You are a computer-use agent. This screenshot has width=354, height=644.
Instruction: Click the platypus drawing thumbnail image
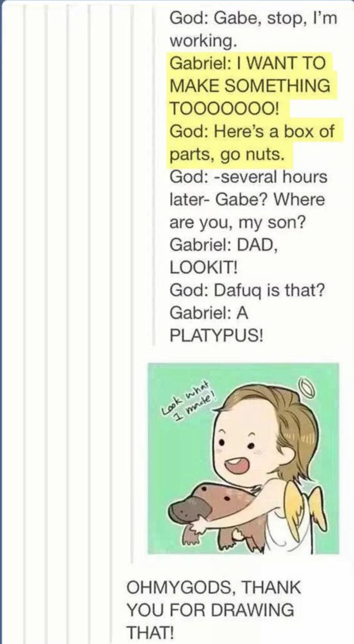[243, 458]
